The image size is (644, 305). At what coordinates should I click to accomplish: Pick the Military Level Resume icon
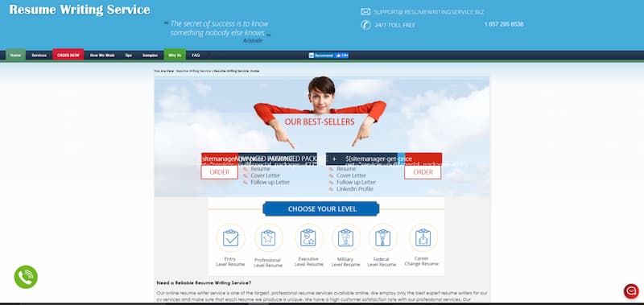tap(346, 237)
